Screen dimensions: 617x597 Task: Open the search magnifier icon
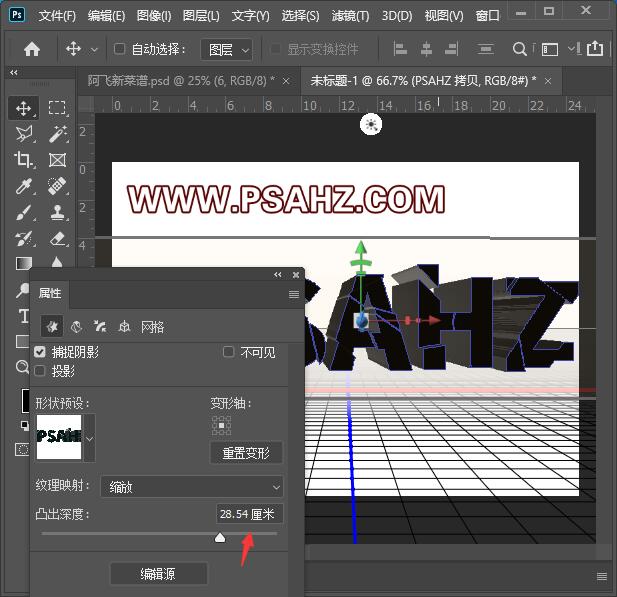coord(519,50)
